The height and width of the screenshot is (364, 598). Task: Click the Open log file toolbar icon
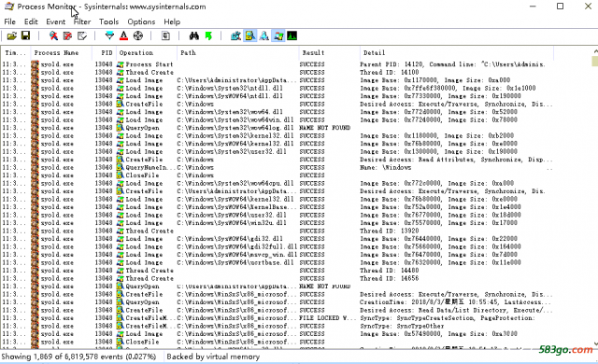pos(12,36)
